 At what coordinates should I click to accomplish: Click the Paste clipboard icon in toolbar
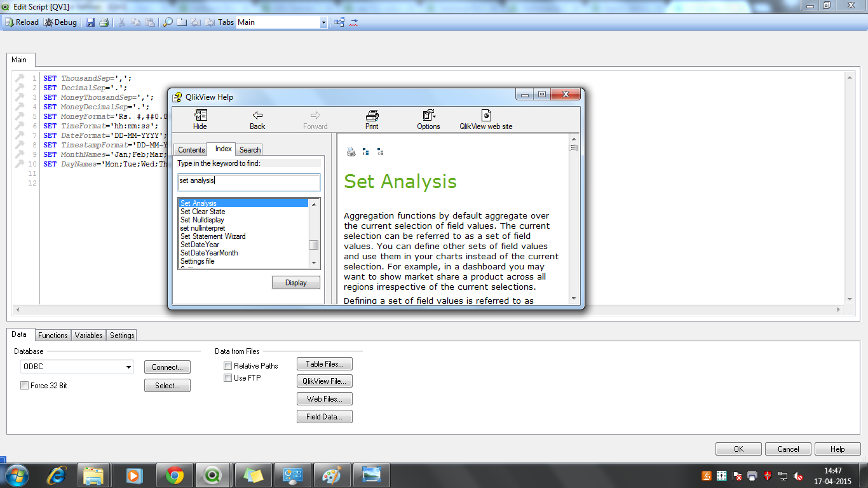click(x=149, y=22)
